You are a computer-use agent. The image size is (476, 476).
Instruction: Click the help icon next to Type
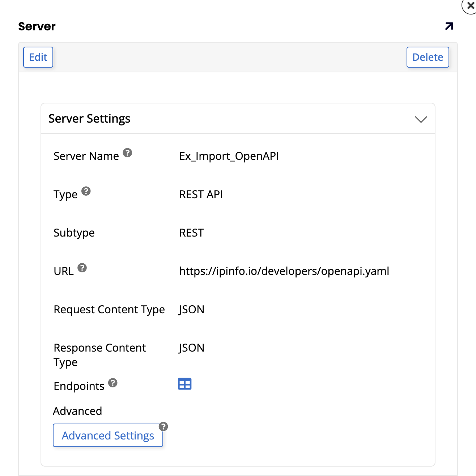tap(86, 191)
